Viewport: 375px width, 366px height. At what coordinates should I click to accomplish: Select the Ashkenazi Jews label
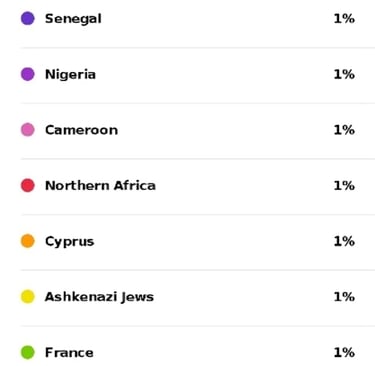[x=99, y=297]
